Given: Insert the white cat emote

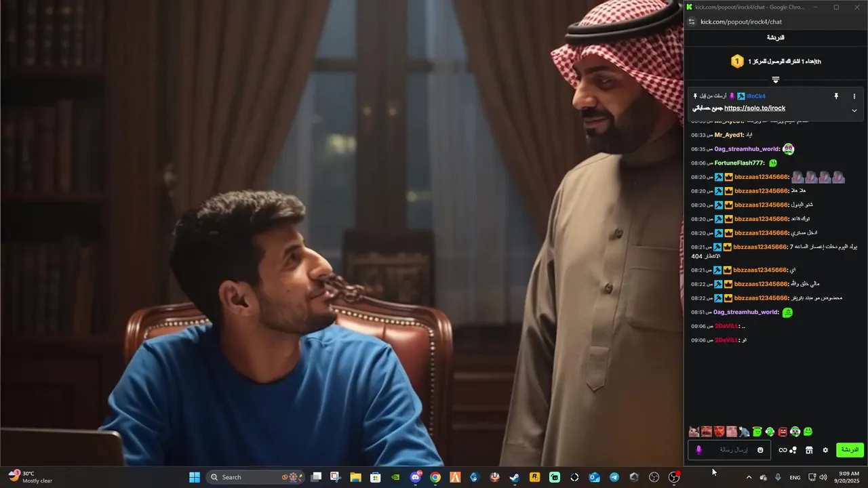Looking at the screenshot, I should coord(694,431).
